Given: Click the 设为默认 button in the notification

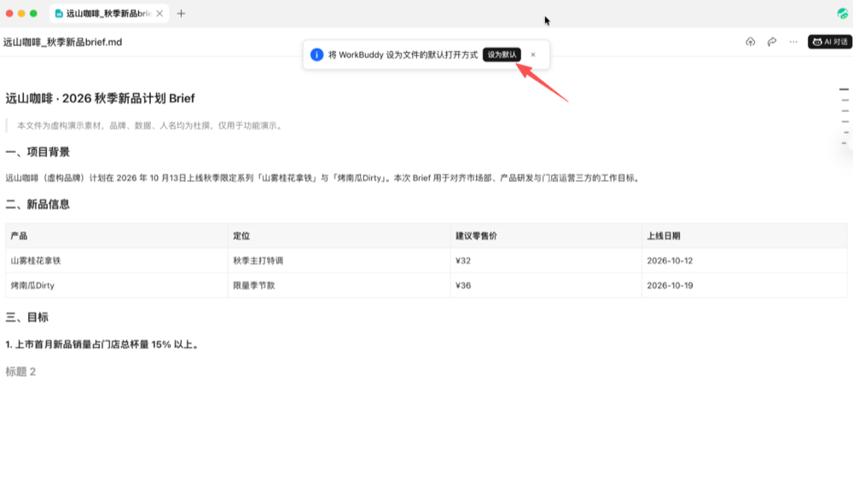Looking at the screenshot, I should (x=501, y=55).
